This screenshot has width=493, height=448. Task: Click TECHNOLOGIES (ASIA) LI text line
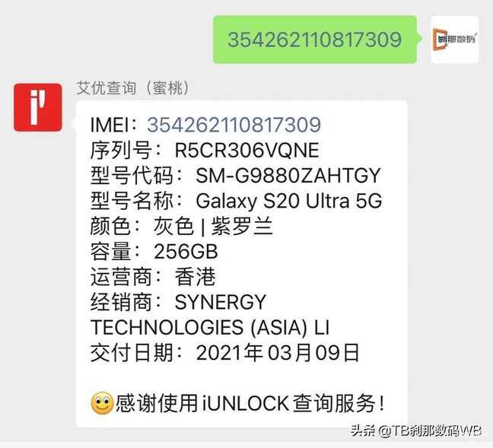[210, 327]
